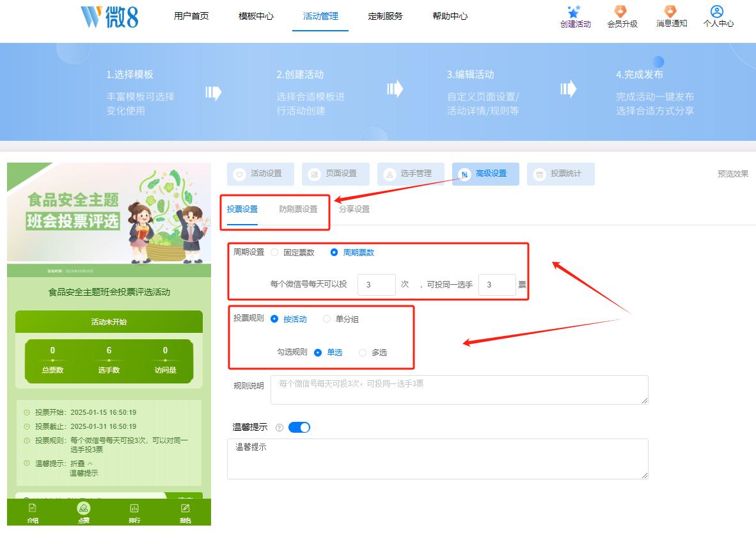
Task: Open 个人中心 user icon
Action: (717, 12)
